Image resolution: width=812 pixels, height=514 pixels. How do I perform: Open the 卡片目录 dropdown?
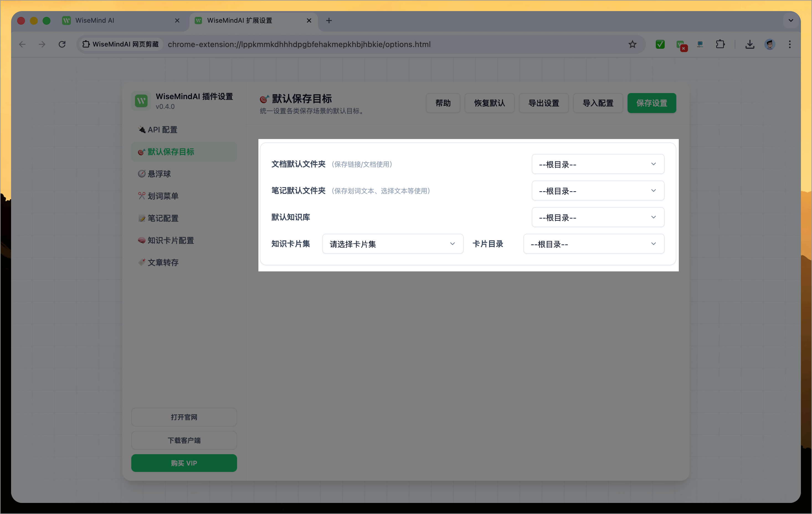point(593,243)
